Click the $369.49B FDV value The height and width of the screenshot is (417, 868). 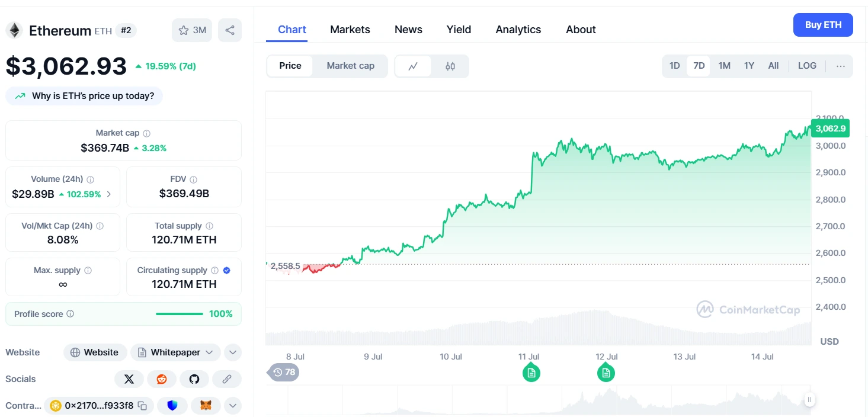pos(184,194)
